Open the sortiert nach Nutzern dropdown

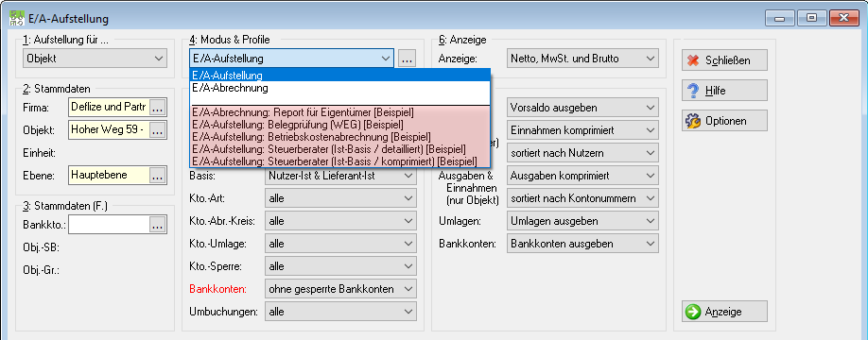(x=582, y=153)
